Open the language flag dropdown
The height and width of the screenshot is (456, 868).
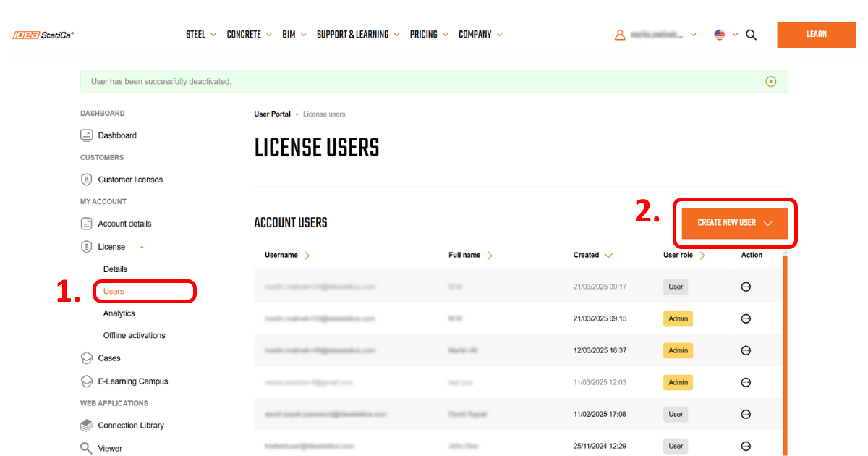pyautogui.click(x=726, y=35)
